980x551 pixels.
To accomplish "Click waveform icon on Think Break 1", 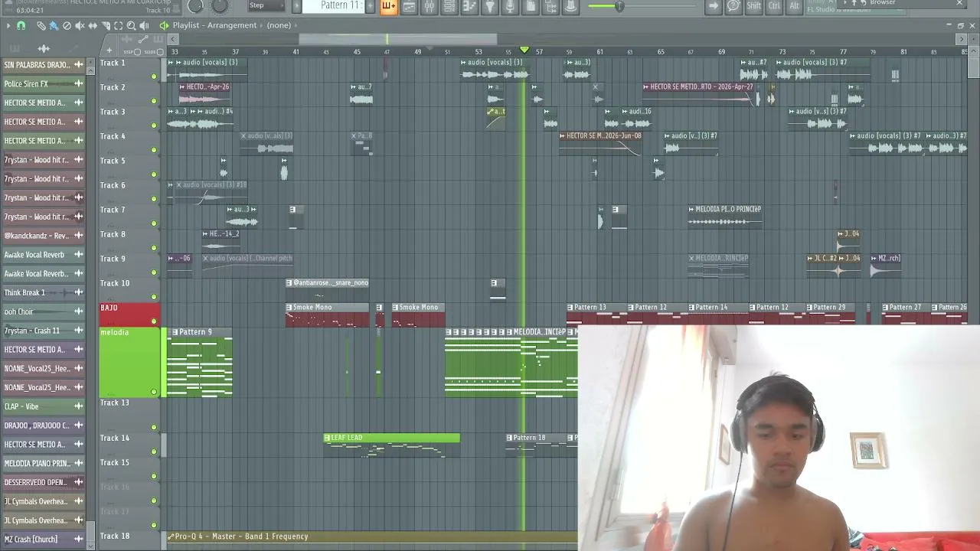I will click(78, 292).
